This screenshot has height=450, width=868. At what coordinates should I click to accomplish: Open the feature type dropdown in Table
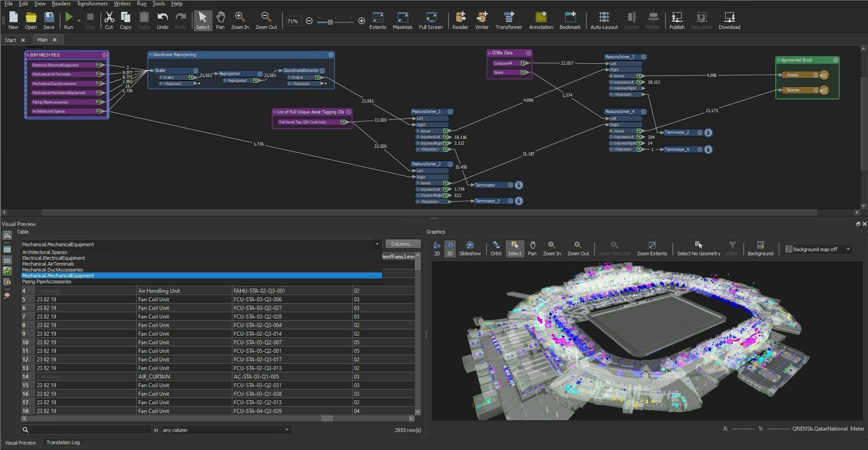click(x=377, y=244)
